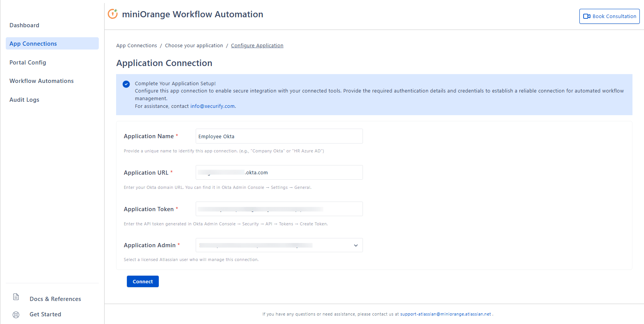Click the video camera icon in Book Consultation
This screenshot has height=324, width=644.
[x=587, y=16]
